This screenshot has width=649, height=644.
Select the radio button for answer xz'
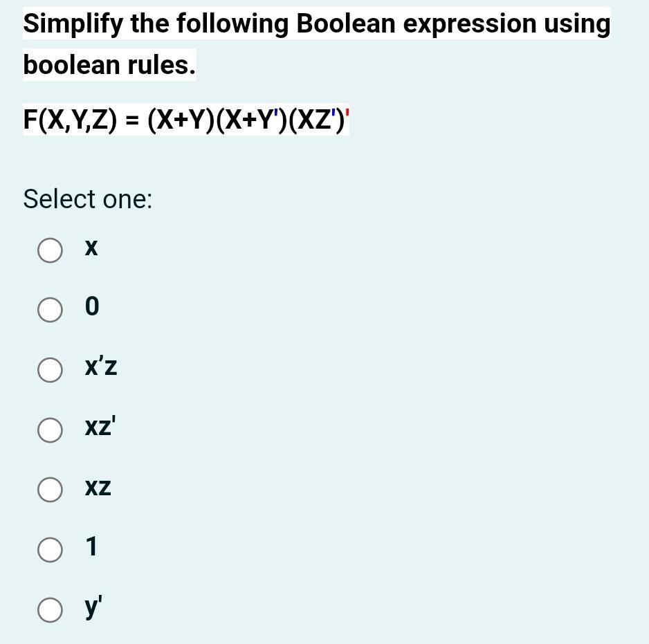(x=50, y=430)
